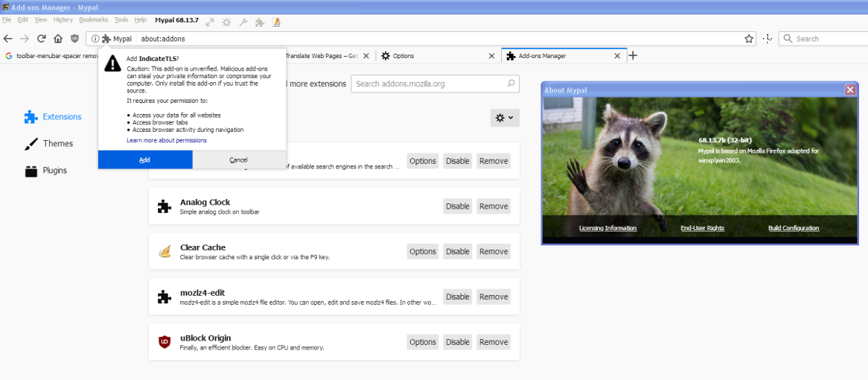The height and width of the screenshot is (380, 868).
Task: Switch to the toolbar-menubar-spacer Google tab
Action: tap(50, 56)
